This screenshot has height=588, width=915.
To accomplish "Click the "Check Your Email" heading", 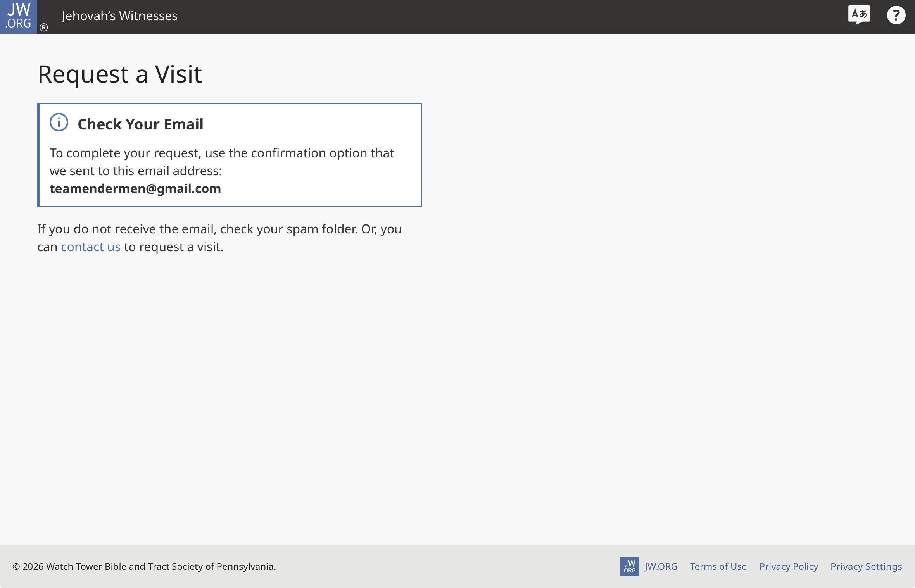I will point(140,124).
